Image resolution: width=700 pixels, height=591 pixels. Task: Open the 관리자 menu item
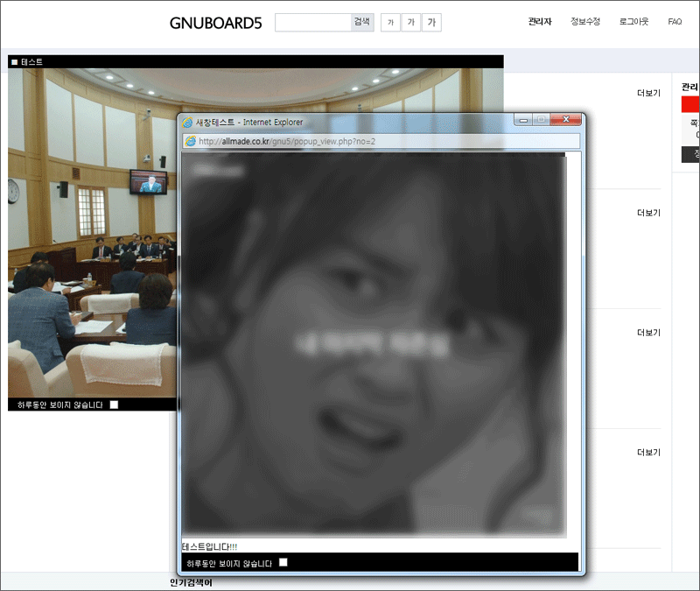540,22
